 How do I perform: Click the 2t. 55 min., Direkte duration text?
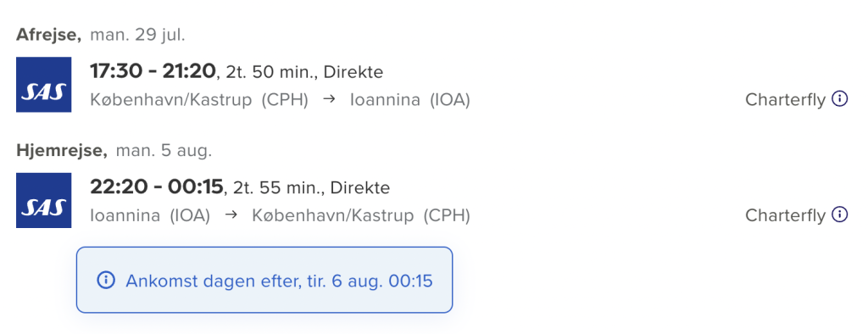pyautogui.click(x=312, y=188)
